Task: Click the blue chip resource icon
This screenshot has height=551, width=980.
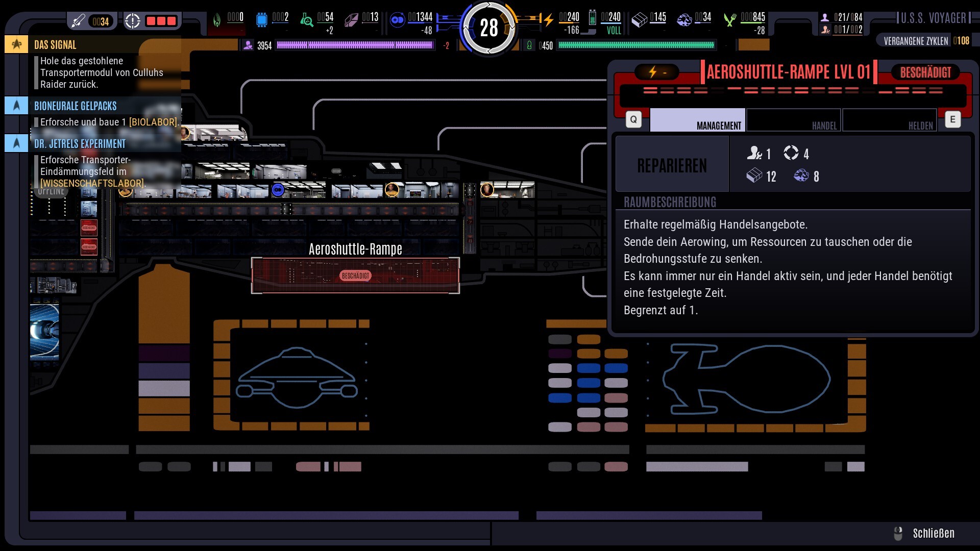Action: coord(261,20)
